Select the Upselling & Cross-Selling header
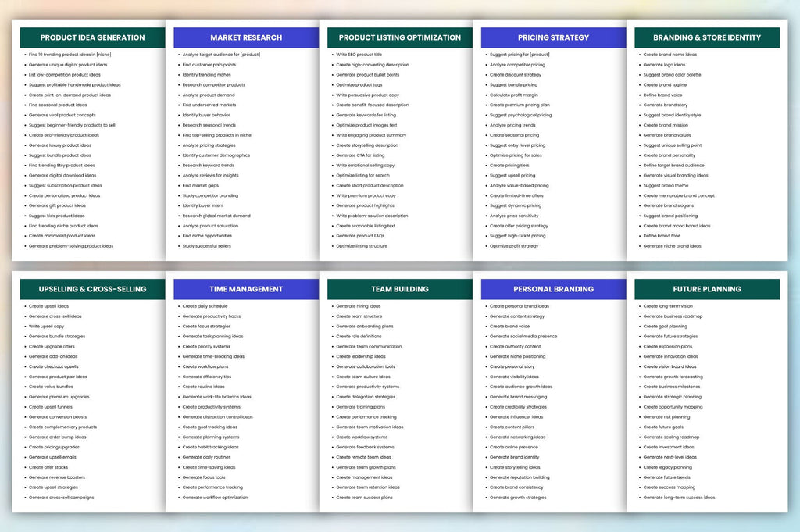 [92, 289]
